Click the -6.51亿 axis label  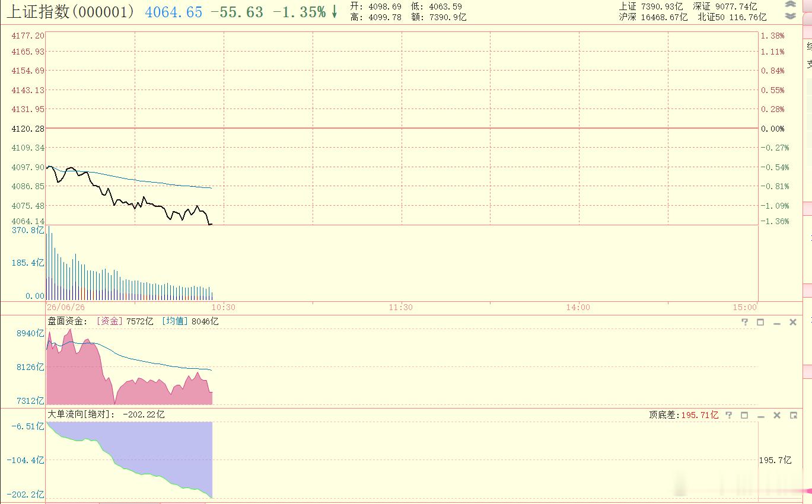click(28, 426)
